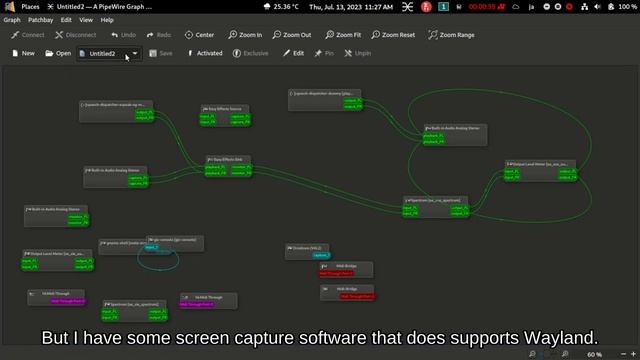Toggle the Exclusive patchbay mode
This screenshot has height=360, width=640.
[x=251, y=53]
